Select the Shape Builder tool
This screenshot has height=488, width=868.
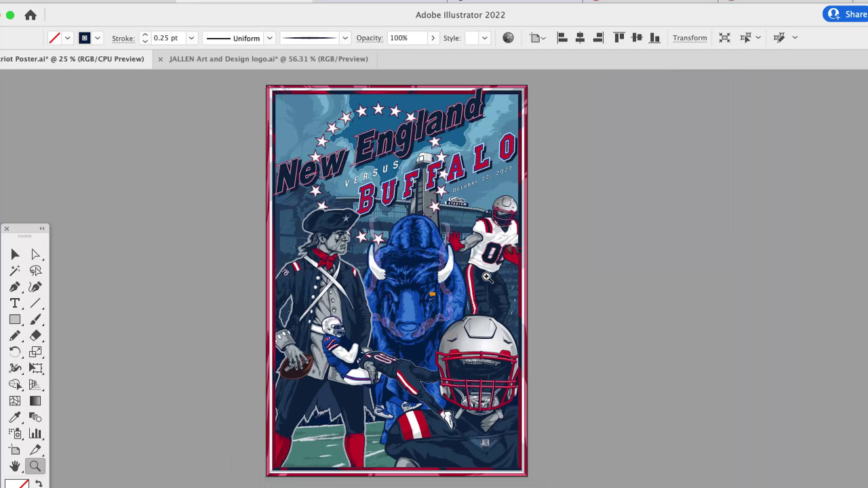point(15,384)
